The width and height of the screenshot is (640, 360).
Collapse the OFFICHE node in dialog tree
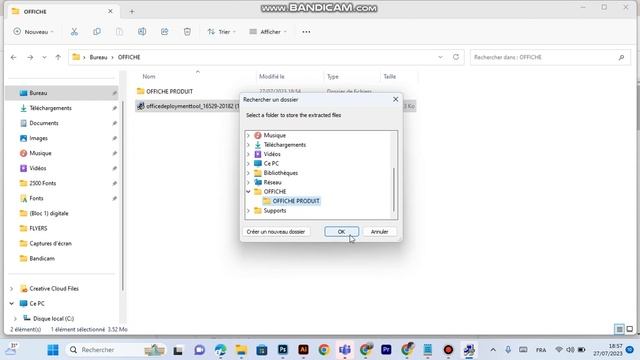[x=248, y=191]
